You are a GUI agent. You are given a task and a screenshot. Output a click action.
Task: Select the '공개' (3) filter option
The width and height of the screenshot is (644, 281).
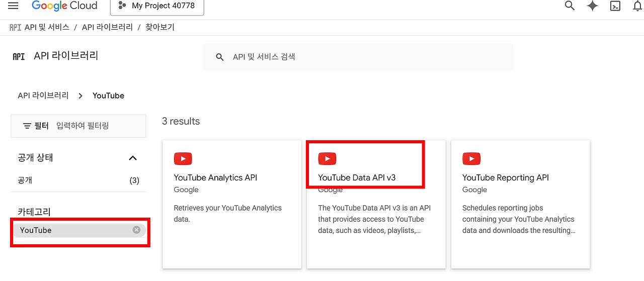coord(78,180)
